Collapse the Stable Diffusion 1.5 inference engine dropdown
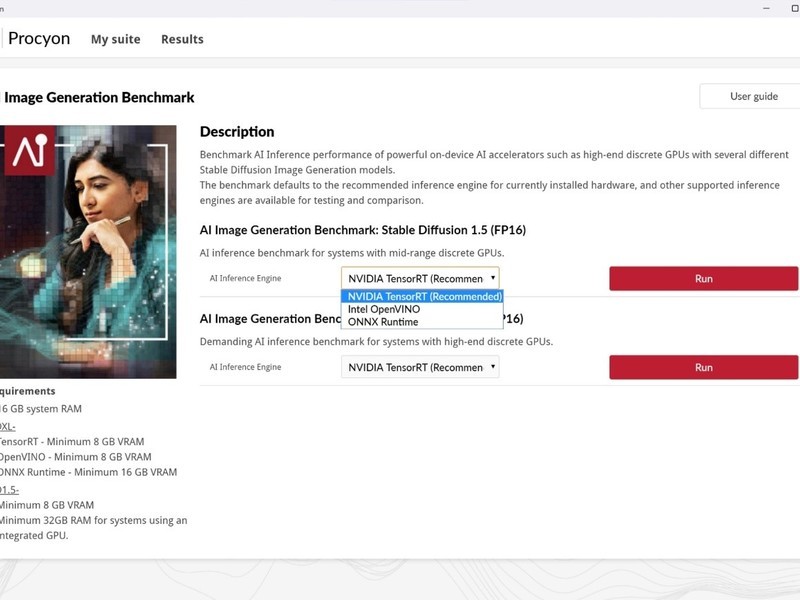The image size is (800, 600). 420,279
